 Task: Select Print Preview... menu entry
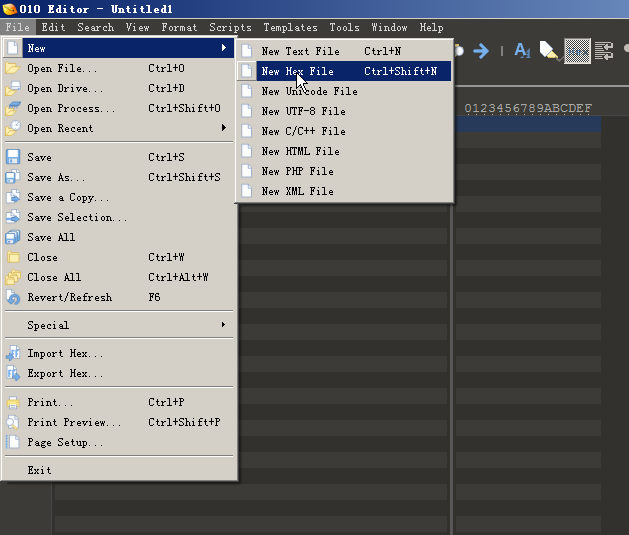[x=119, y=422]
